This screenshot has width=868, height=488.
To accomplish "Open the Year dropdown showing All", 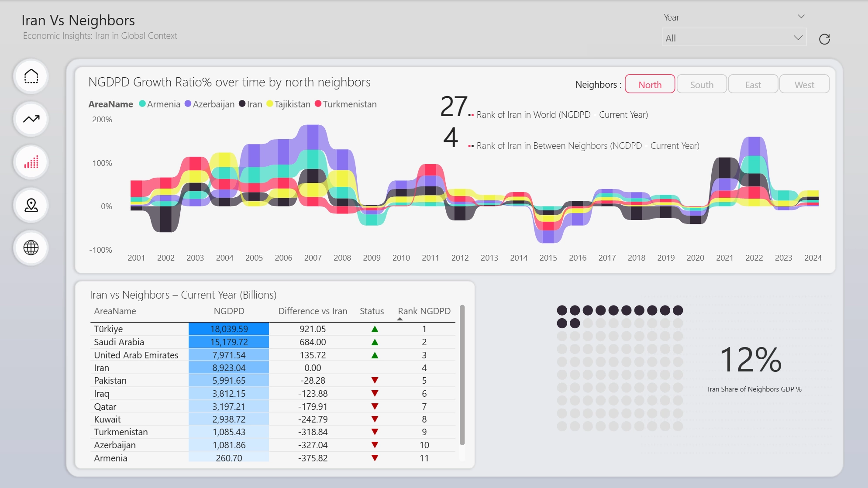I will pyautogui.click(x=734, y=38).
